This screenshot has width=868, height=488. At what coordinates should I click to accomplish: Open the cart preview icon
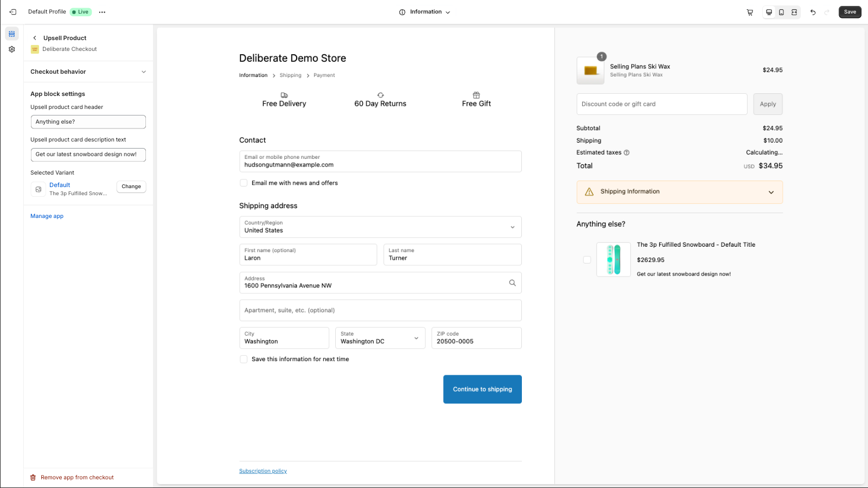[750, 12]
